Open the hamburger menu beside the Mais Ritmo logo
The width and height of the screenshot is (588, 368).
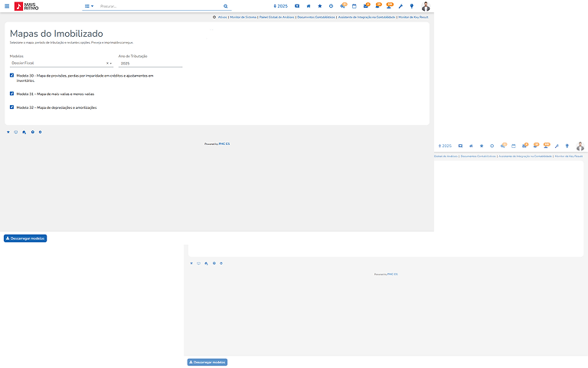(x=7, y=6)
